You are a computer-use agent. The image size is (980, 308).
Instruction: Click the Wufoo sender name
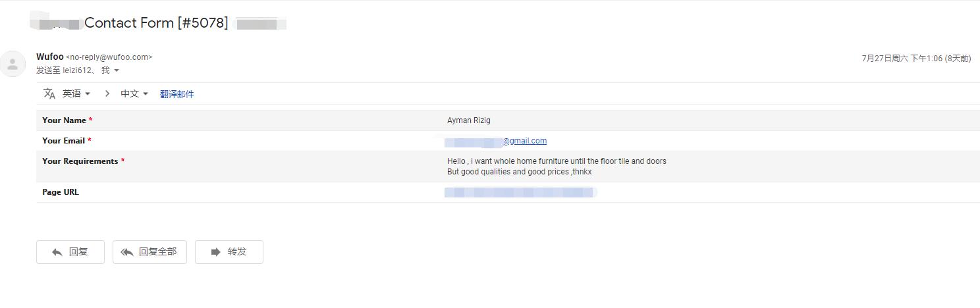pyautogui.click(x=50, y=57)
